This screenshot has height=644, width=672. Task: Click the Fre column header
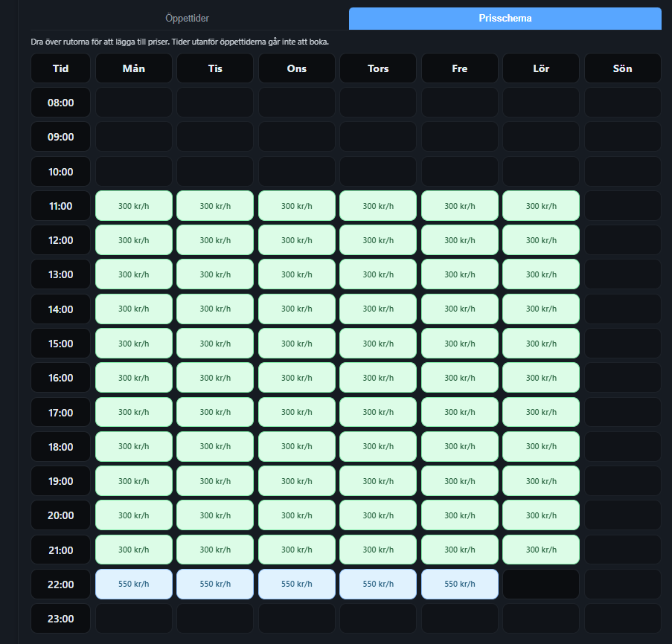click(x=460, y=68)
